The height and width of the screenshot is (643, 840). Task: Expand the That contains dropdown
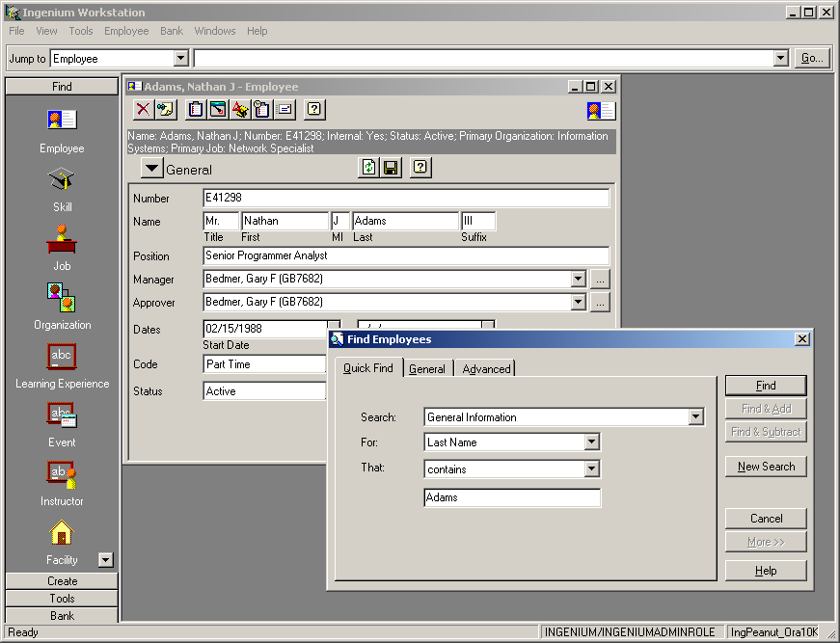coord(592,469)
